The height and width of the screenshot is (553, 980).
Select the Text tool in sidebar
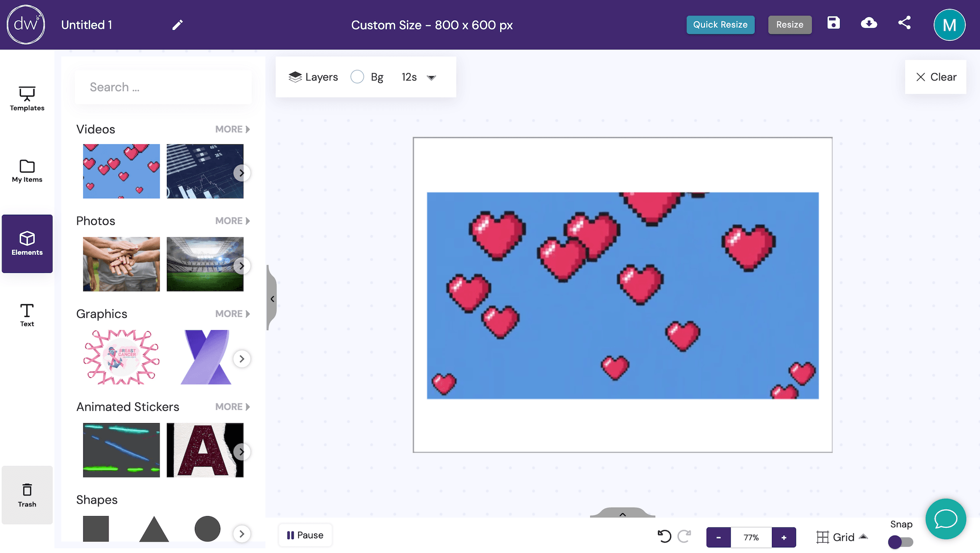[27, 315]
